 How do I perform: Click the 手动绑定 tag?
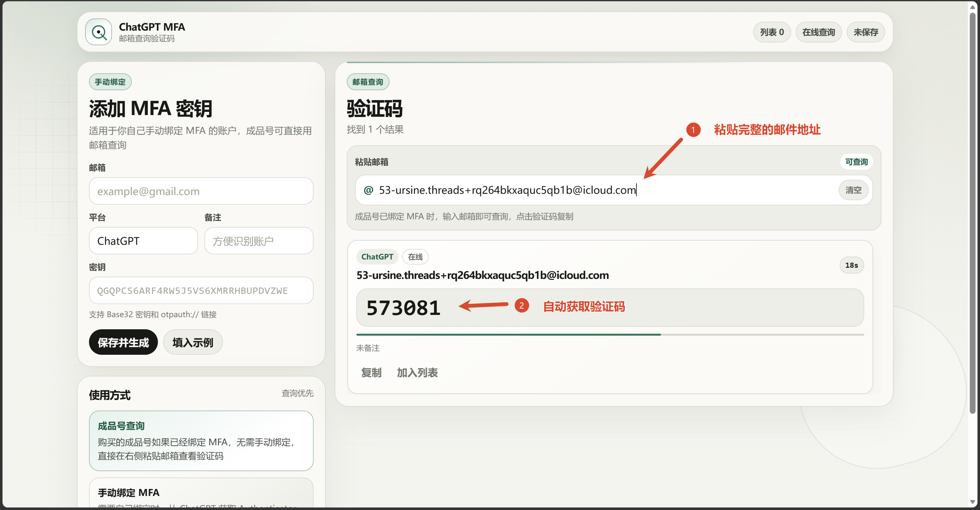(x=110, y=82)
